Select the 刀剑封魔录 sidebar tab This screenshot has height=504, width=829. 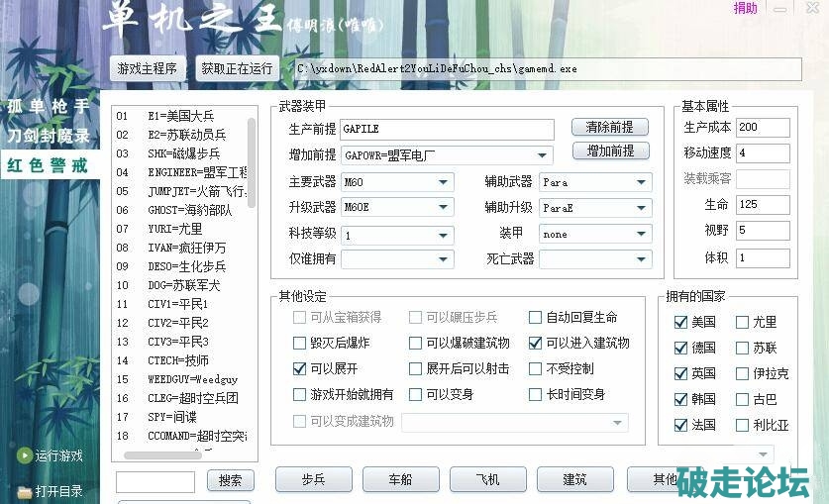click(48, 136)
